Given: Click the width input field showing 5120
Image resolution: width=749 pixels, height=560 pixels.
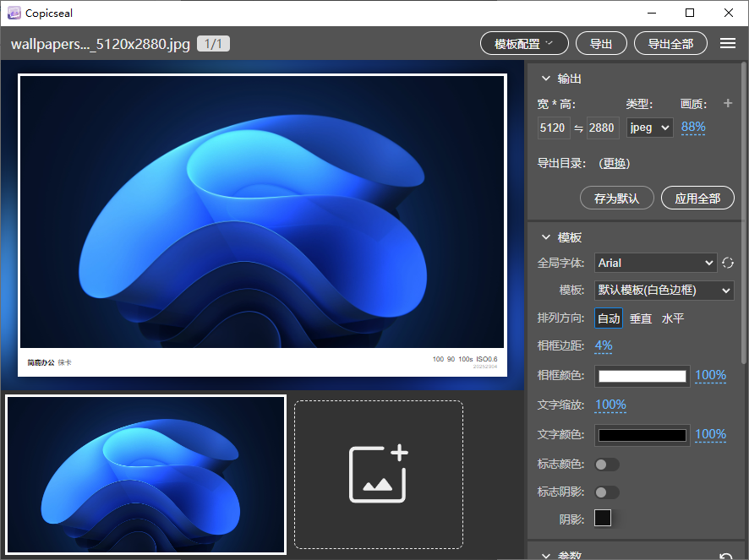Looking at the screenshot, I should (552, 128).
